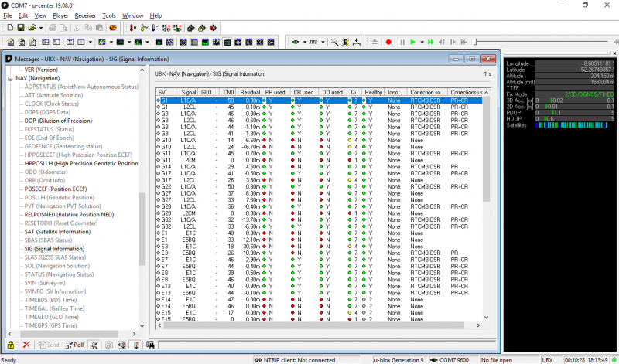Sort by the Healthy column header

[373, 92]
